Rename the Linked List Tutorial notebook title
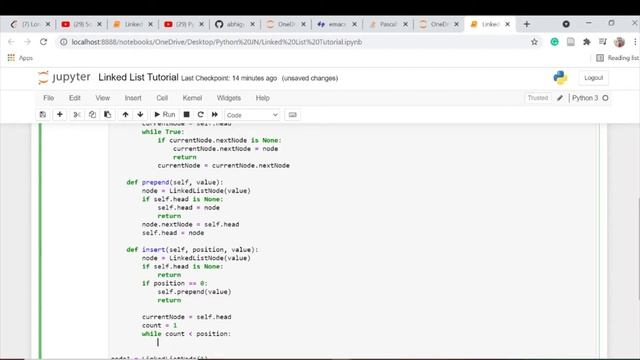Viewport: 640px width, 360px height. [138, 77]
